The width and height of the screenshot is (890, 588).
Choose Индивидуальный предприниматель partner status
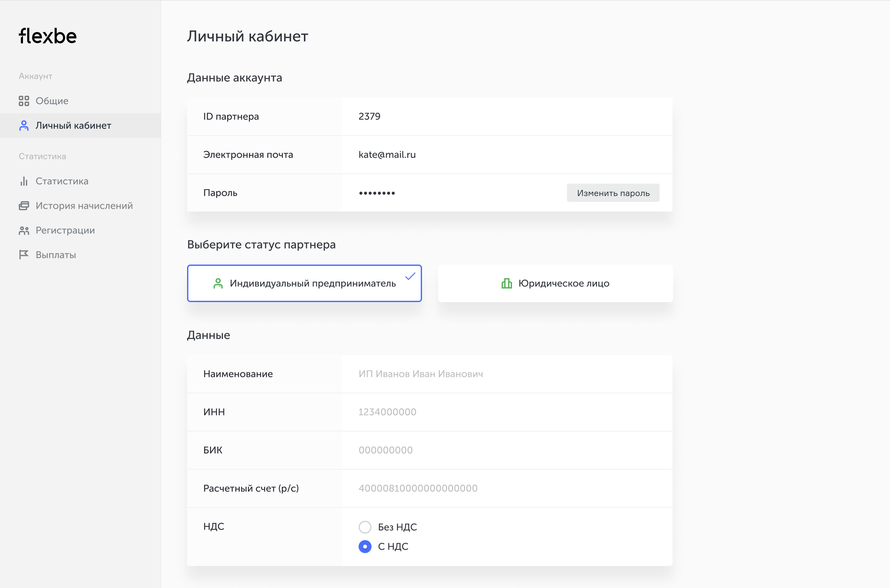click(x=304, y=284)
